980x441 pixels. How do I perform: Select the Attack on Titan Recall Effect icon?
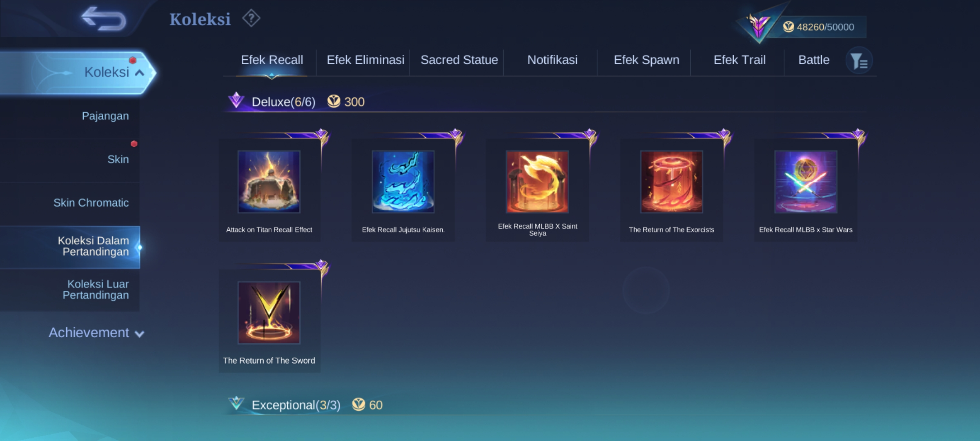tap(269, 182)
